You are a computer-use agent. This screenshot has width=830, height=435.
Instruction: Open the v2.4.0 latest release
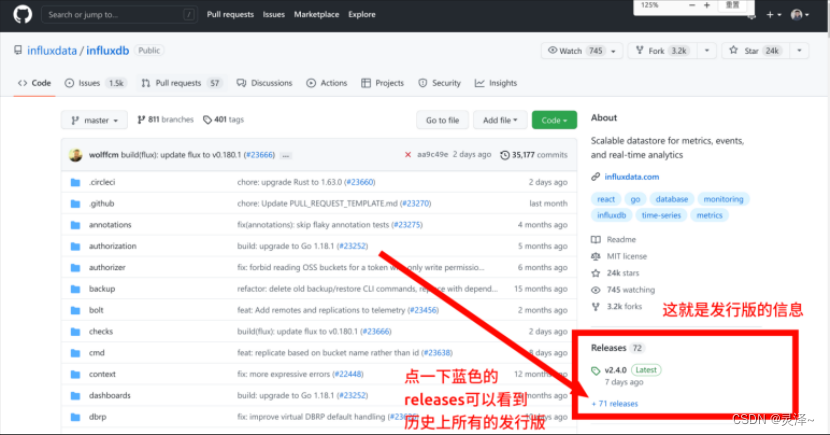tap(616, 370)
